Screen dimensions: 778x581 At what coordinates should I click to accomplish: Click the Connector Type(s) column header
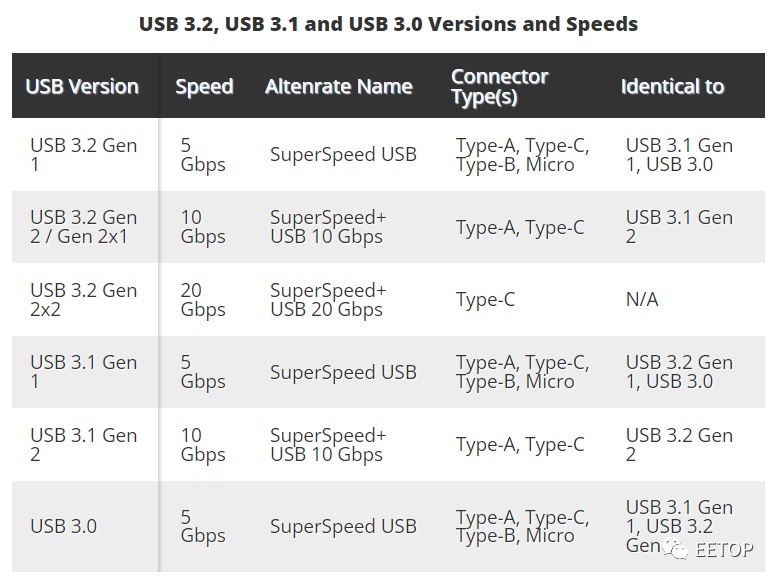point(500,86)
